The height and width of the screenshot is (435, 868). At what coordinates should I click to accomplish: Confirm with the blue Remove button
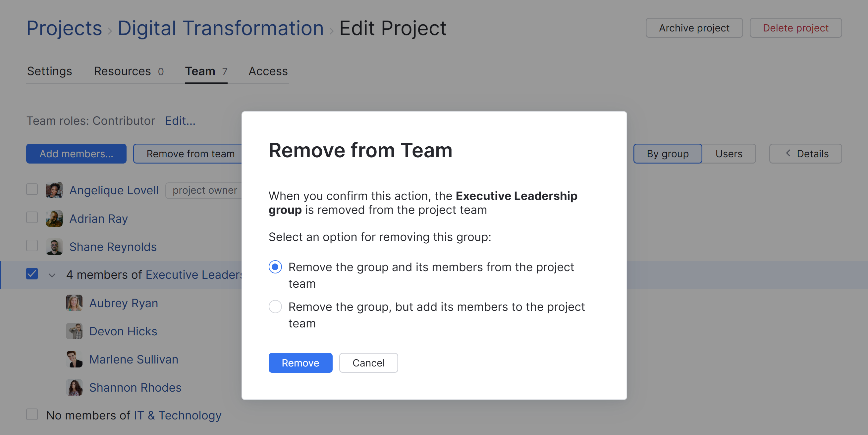[x=300, y=362]
